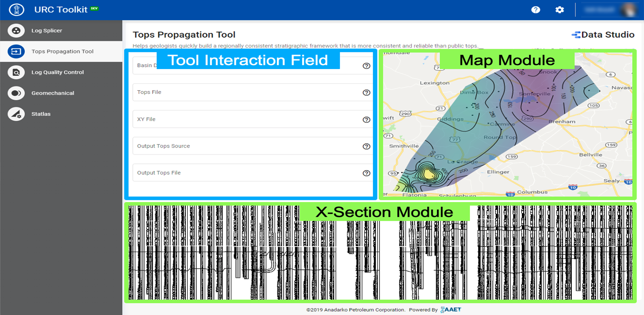Screen dimensions: 644x315
Task: Open settings via the gear icon
Action: (x=559, y=10)
